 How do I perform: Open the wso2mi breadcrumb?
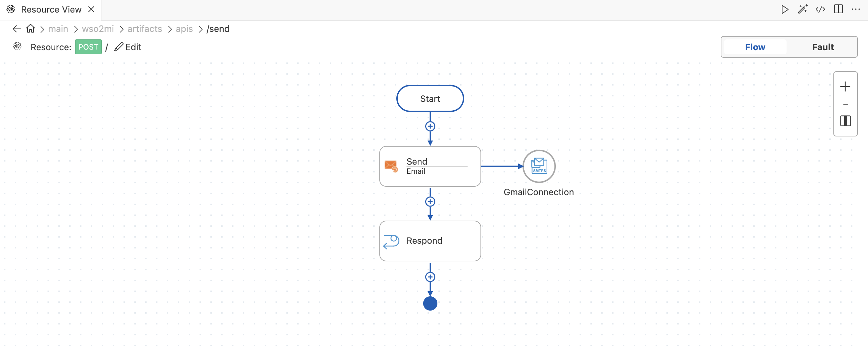(98, 29)
